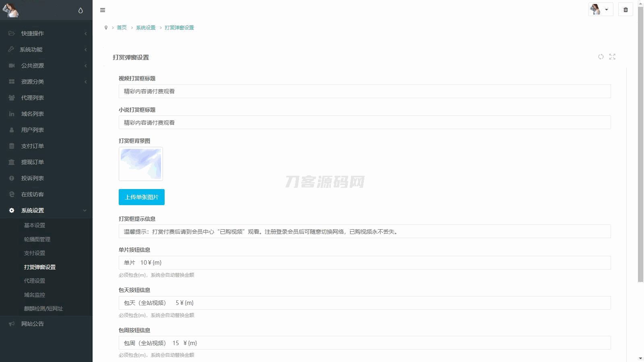Expand the 资源分类 menu
Screen dimensions: 644x362
(x=32, y=82)
